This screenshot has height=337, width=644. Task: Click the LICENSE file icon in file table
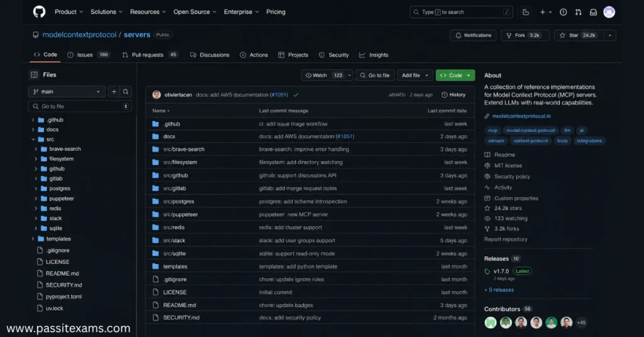tap(155, 292)
